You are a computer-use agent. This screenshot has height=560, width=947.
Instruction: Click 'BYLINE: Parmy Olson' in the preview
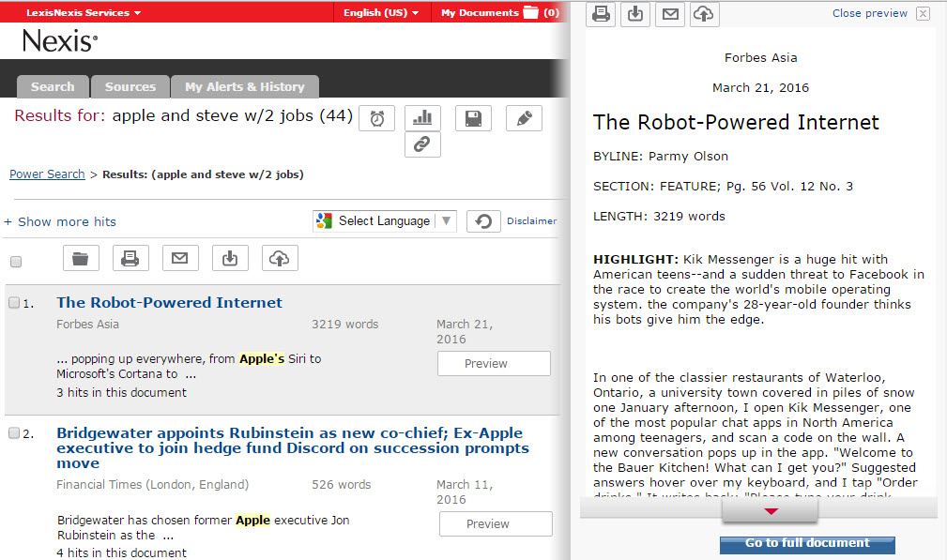pos(661,157)
